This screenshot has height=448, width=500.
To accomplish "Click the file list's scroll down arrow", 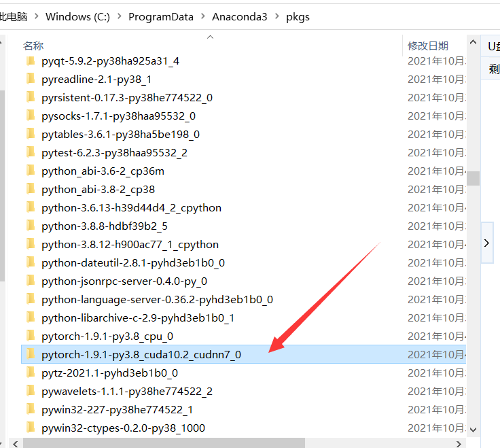I will [x=474, y=430].
